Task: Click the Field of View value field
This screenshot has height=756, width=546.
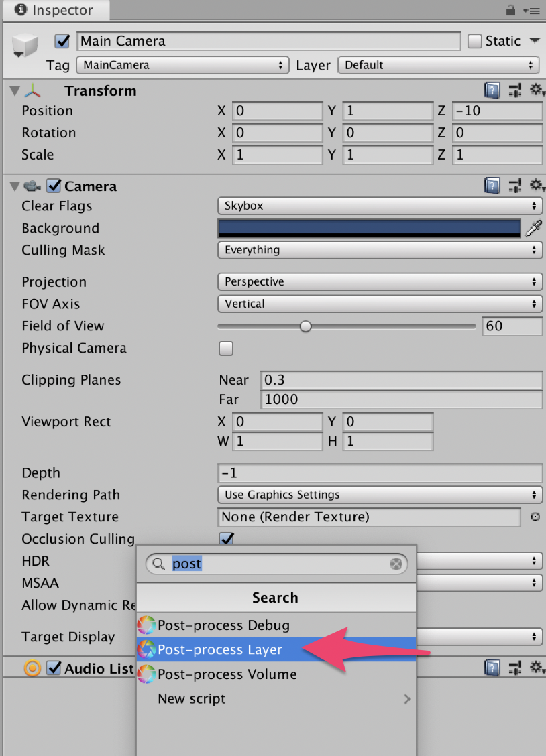Action: 512,326
